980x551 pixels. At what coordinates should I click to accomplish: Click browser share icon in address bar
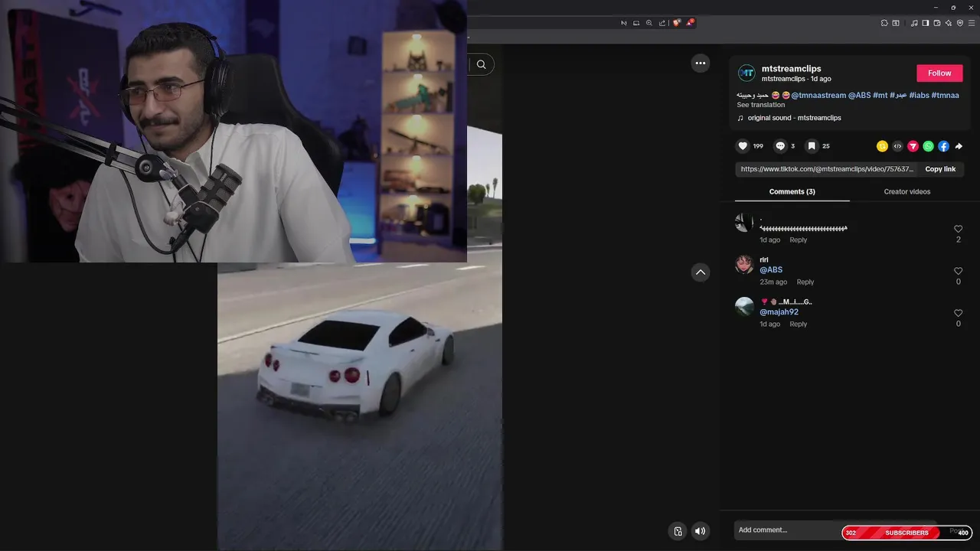click(x=662, y=23)
